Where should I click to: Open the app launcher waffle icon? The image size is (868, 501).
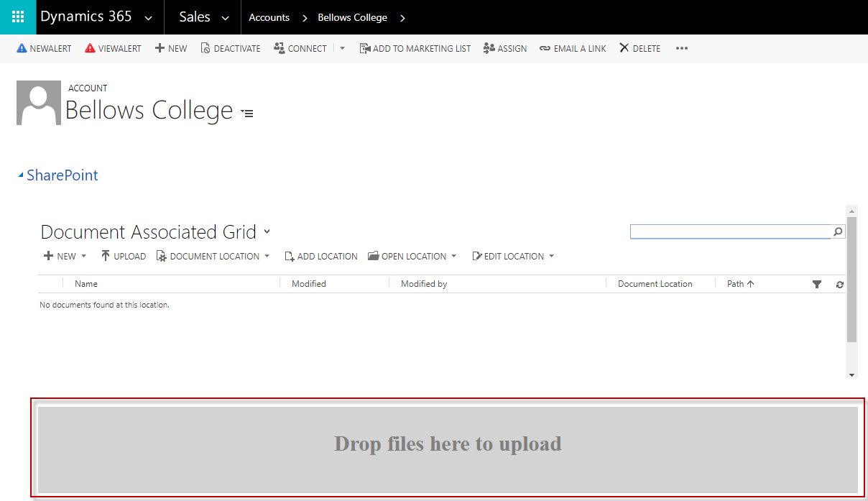[x=18, y=17]
